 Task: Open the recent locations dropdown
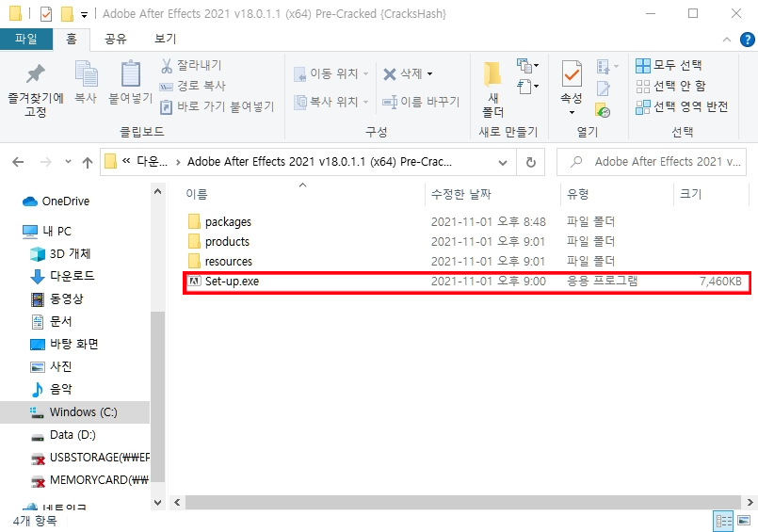(68, 162)
